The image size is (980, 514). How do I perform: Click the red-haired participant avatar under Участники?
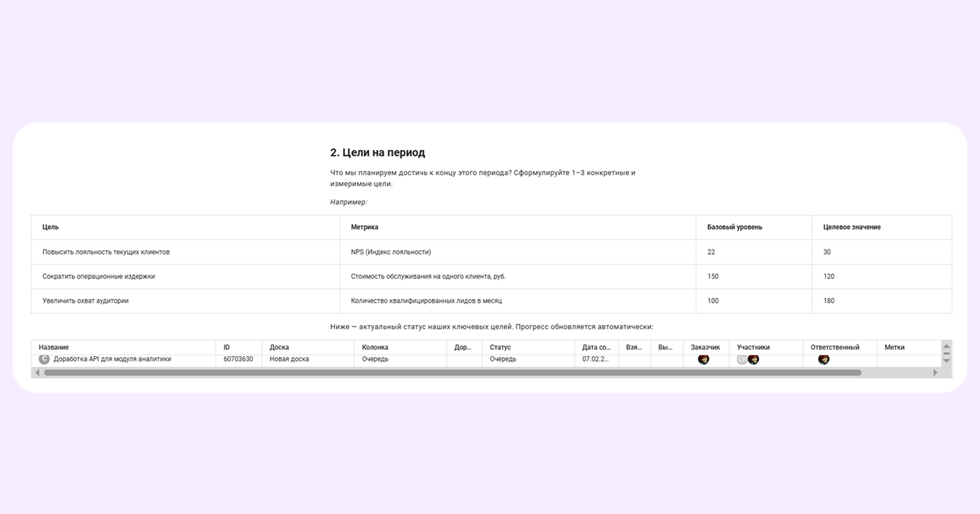tap(753, 359)
